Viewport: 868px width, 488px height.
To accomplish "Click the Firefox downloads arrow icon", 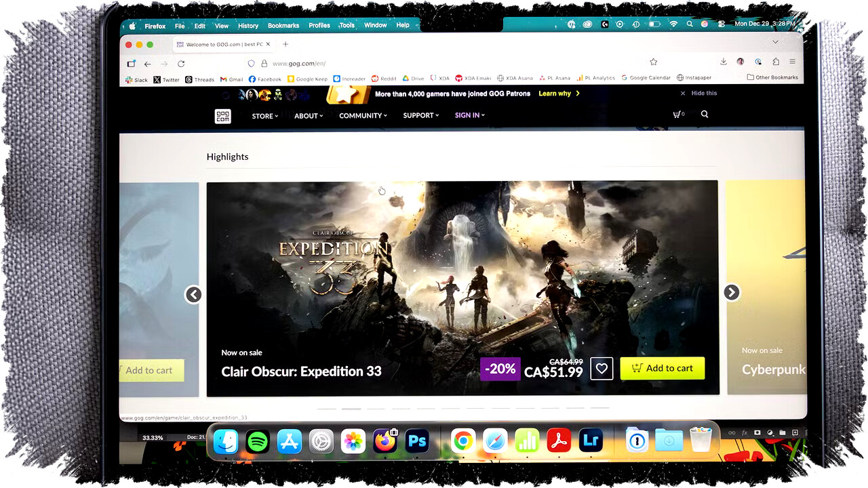I will click(723, 61).
